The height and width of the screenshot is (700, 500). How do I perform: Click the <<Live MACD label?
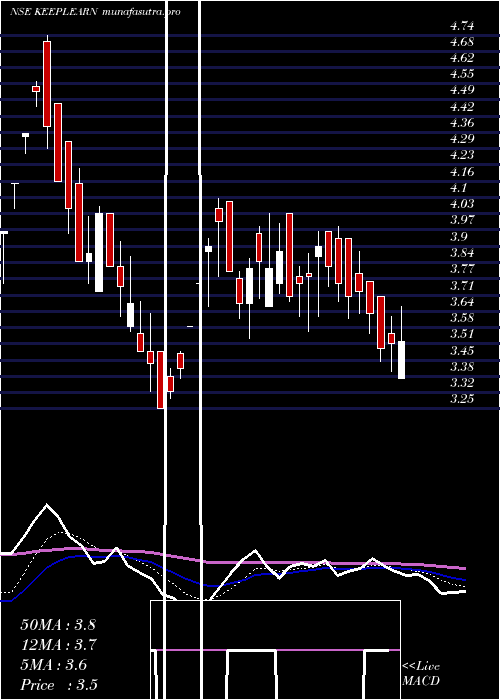pyautogui.click(x=421, y=673)
